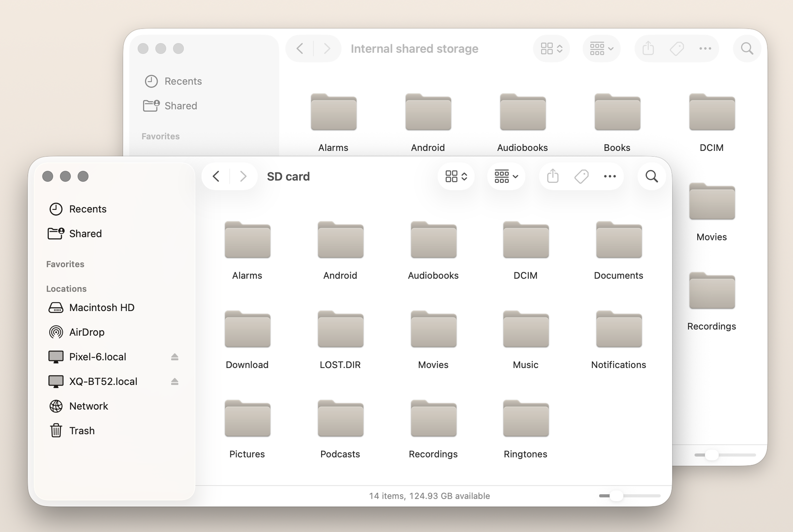The height and width of the screenshot is (532, 793).
Task: Go forward in SD card window
Action: 243,177
